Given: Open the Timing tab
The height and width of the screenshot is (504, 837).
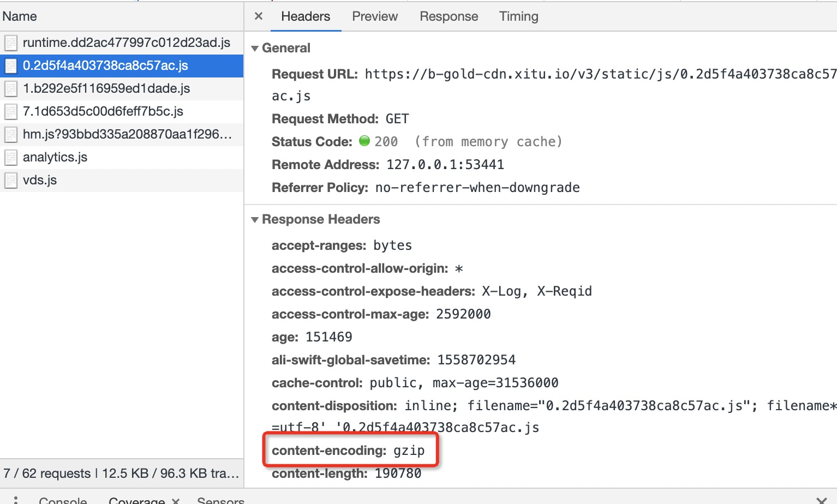Looking at the screenshot, I should [518, 16].
